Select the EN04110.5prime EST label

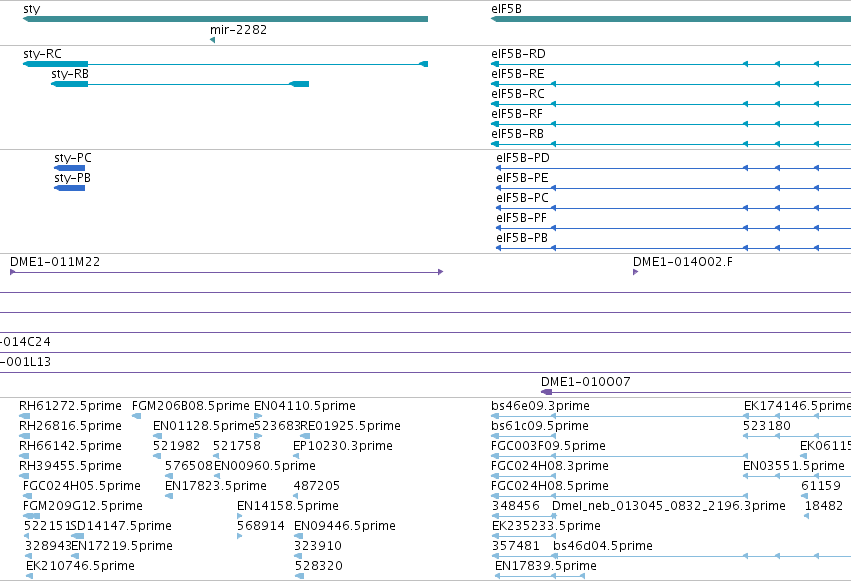pyautogui.click(x=304, y=406)
